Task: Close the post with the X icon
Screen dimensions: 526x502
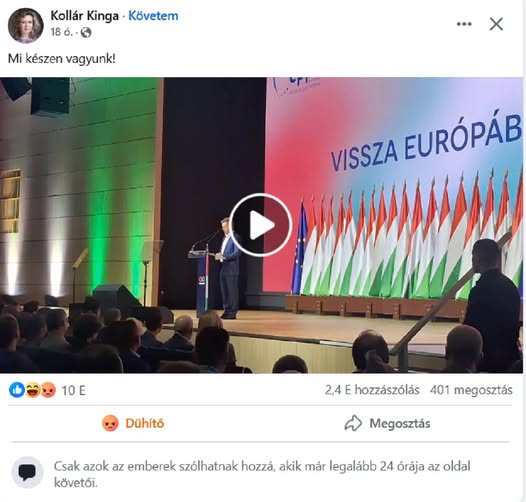Action: pyautogui.click(x=496, y=24)
